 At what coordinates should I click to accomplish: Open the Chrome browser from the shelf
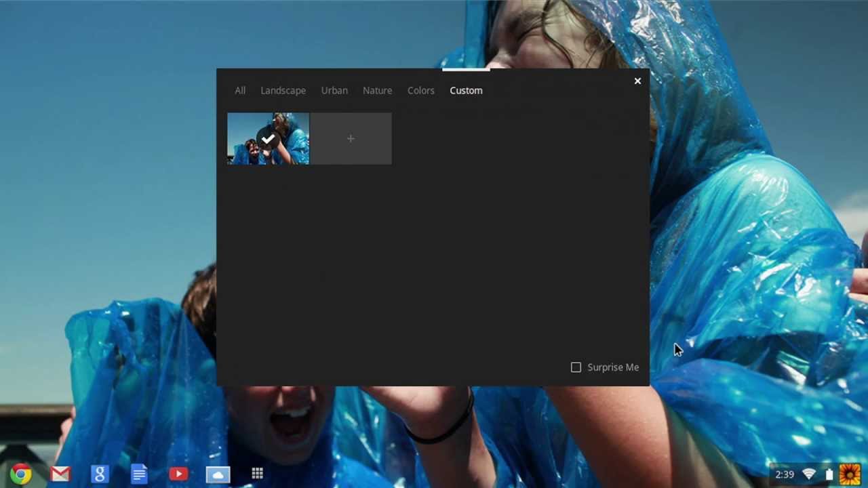point(20,474)
